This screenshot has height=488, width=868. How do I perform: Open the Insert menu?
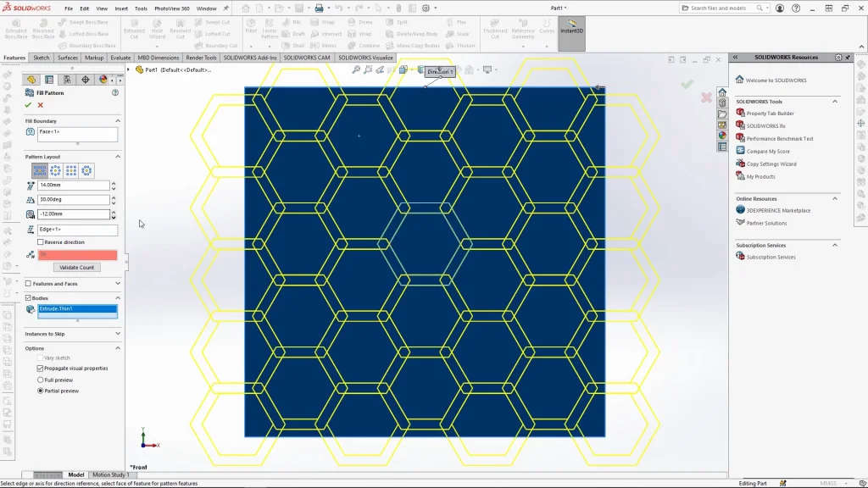tap(121, 8)
